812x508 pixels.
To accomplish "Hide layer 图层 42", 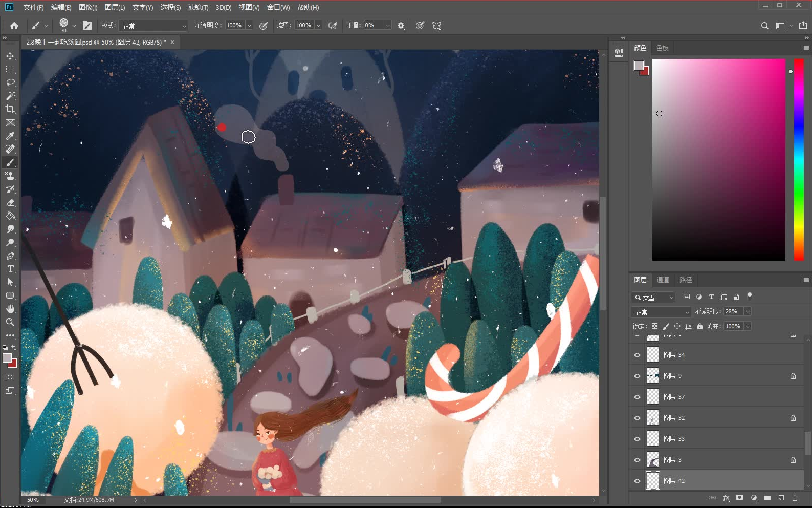I will point(637,481).
